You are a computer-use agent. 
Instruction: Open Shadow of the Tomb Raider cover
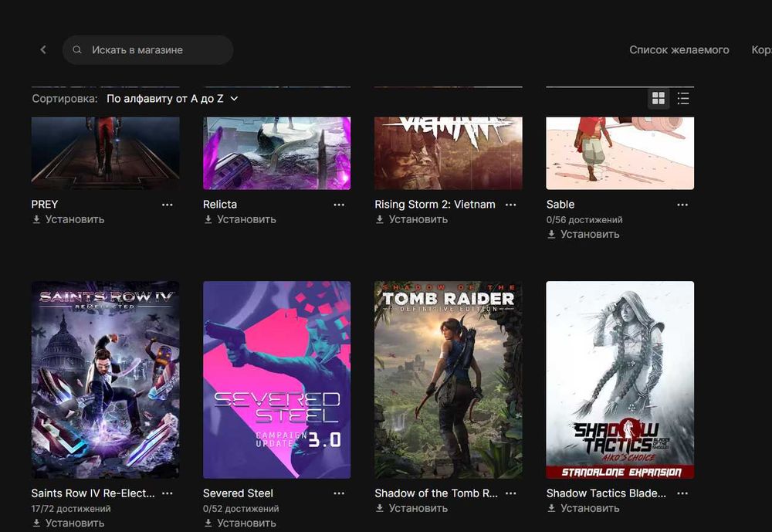click(x=449, y=380)
